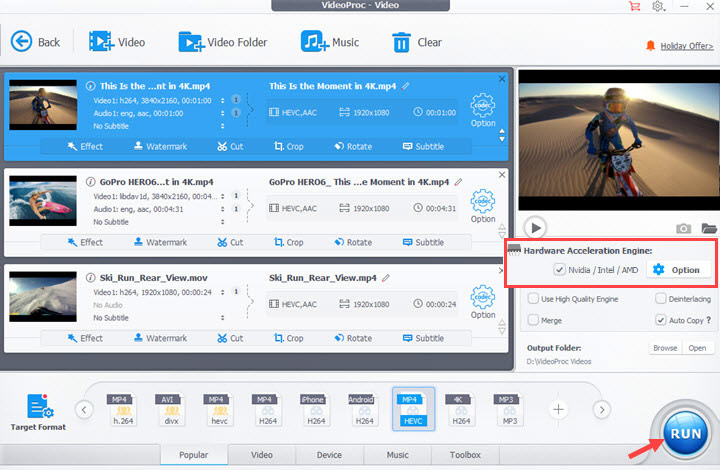
Task: Open the Holiday Offer link
Action: coord(686,46)
